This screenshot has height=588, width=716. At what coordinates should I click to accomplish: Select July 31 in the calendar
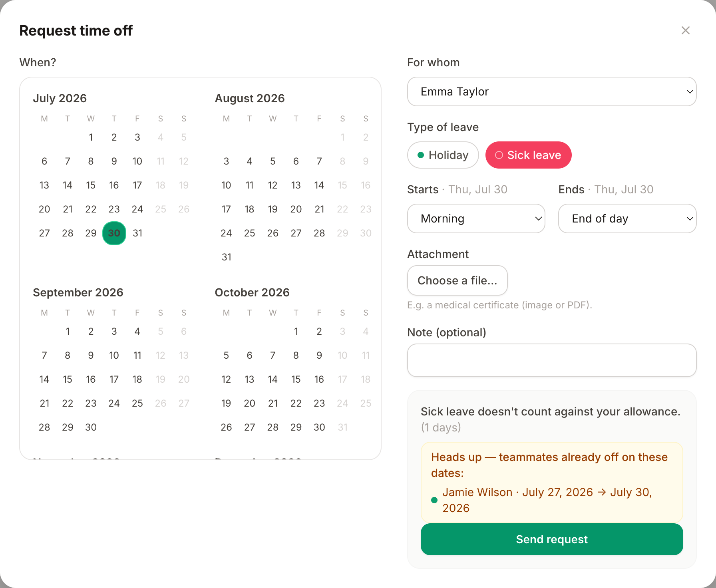coord(137,233)
